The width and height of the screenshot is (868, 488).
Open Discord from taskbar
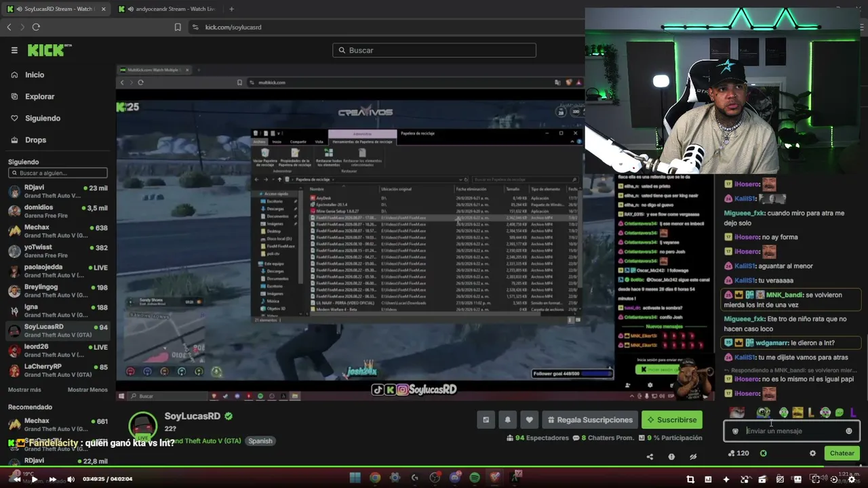[455, 477]
